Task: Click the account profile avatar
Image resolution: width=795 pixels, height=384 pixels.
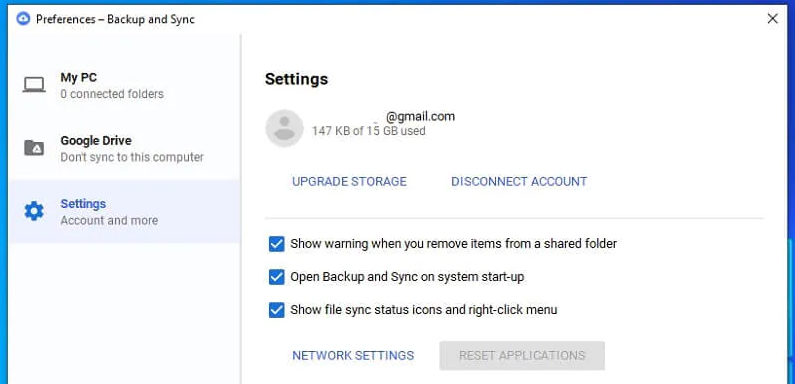Action: 284,128
